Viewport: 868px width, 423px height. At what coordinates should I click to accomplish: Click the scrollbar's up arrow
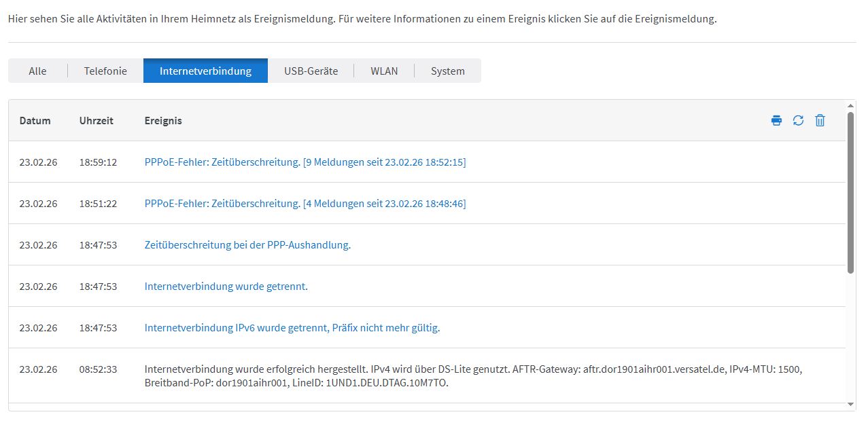850,106
